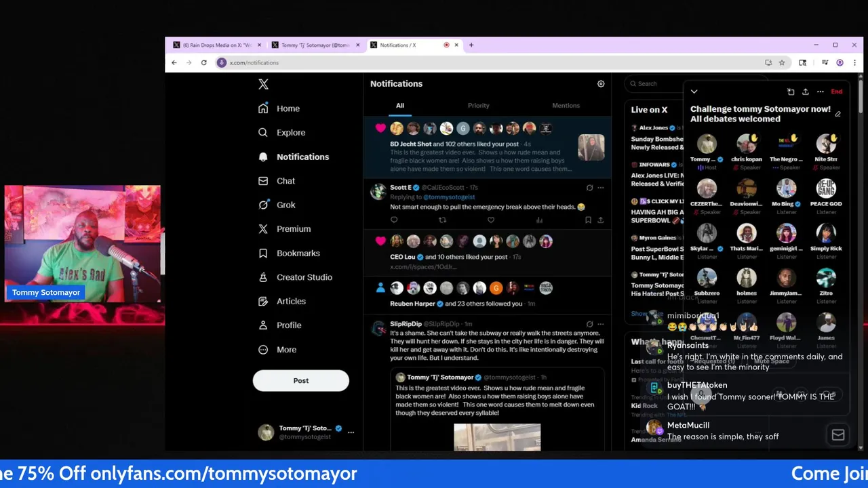
Task: Click the Profile sidebar icon
Action: point(263,325)
